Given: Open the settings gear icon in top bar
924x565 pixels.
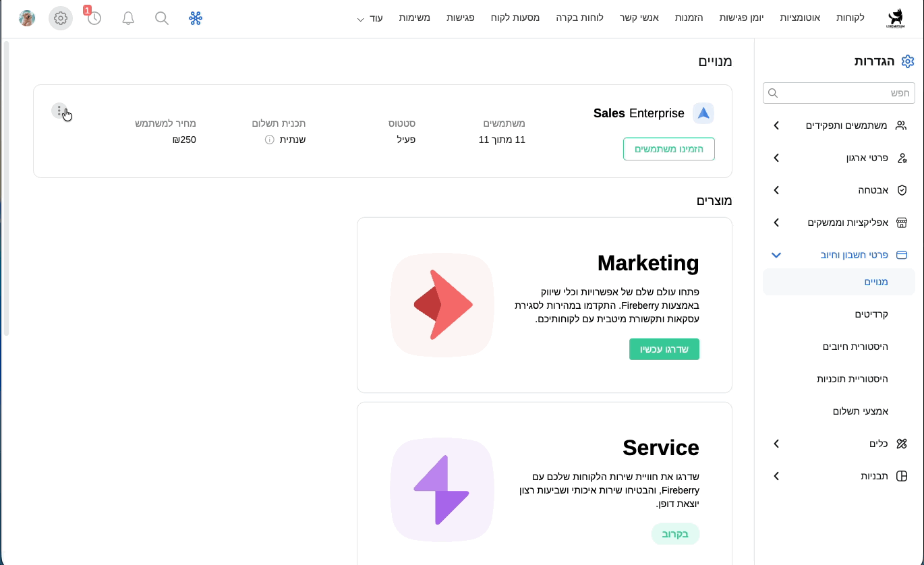Looking at the screenshot, I should pos(61,18).
